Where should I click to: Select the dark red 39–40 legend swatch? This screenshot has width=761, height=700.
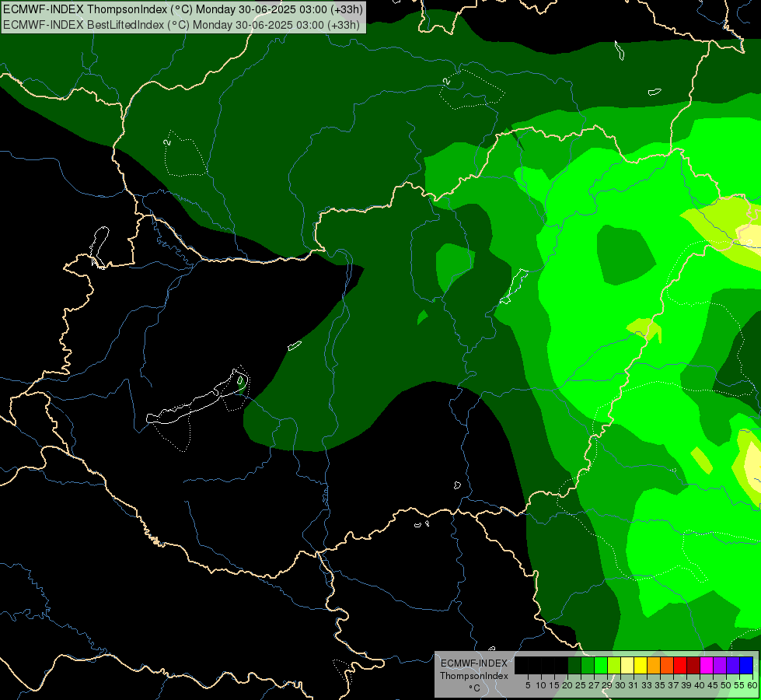point(693,665)
